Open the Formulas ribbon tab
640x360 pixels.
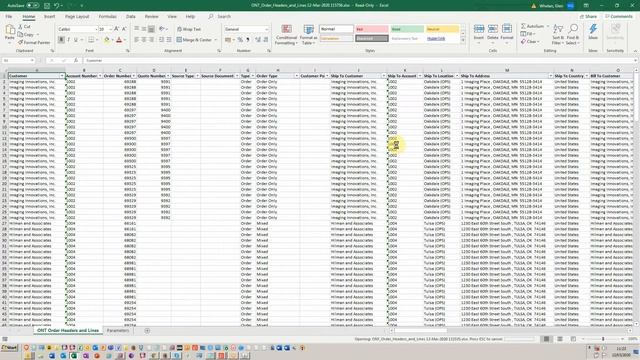point(108,16)
